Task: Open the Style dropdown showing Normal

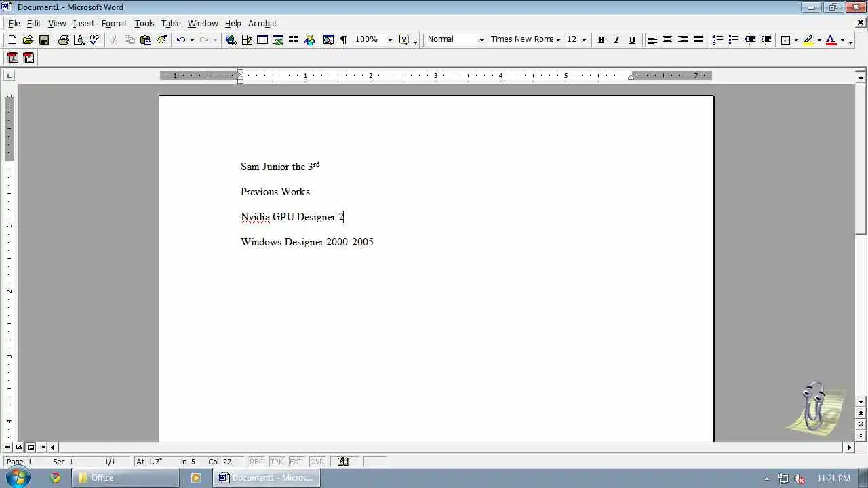Action: pos(481,40)
